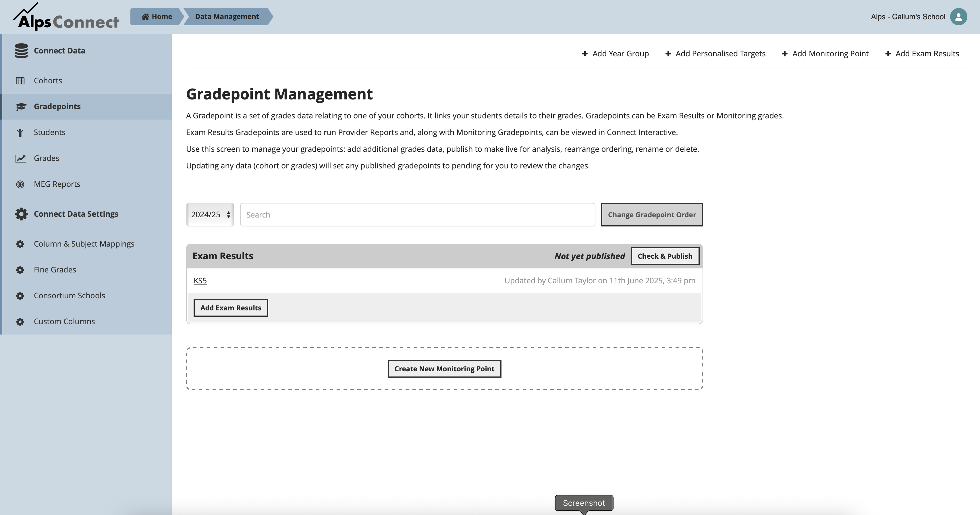Screen dimensions: 980x515
Task: Click the plus icon beside Add Exam Results
Action: tap(888, 54)
